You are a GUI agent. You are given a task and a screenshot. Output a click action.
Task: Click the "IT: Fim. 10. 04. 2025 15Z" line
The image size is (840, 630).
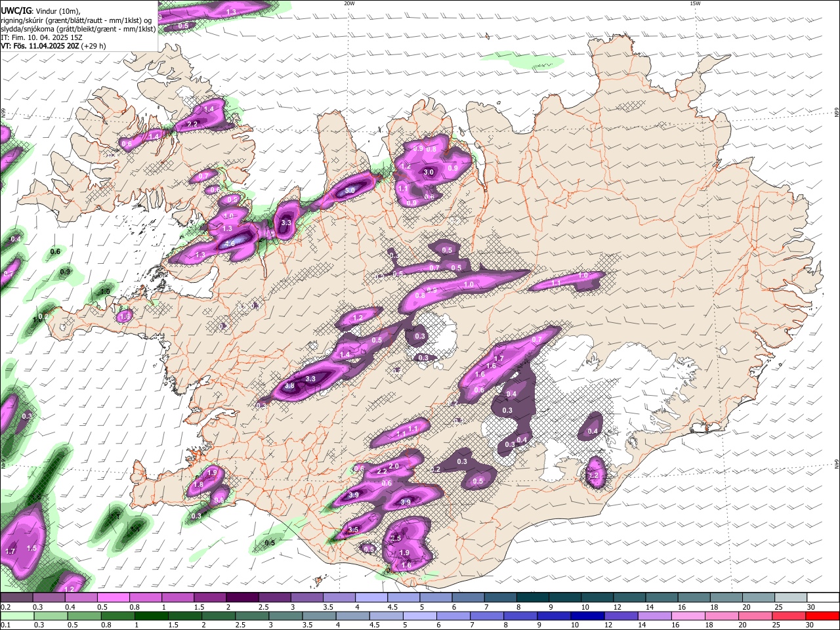point(41,37)
